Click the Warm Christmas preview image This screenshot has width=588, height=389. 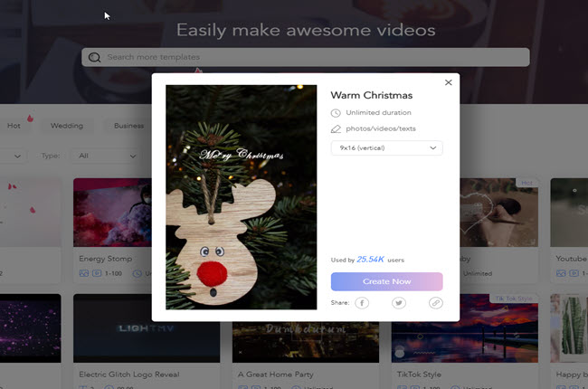click(242, 197)
